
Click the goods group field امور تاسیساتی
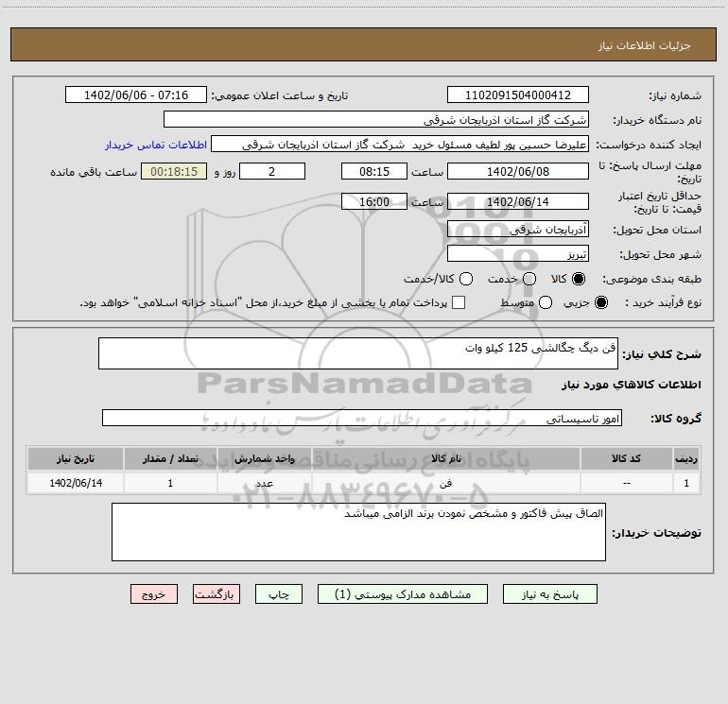coord(362,418)
